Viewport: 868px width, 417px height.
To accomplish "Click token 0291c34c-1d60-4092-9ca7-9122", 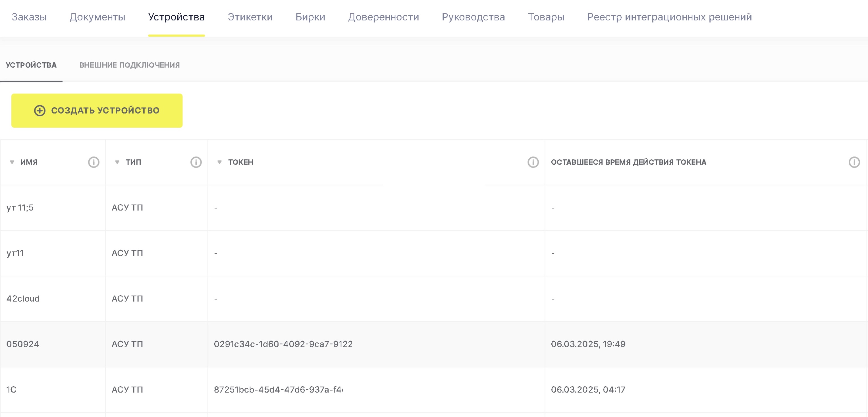I will point(283,344).
